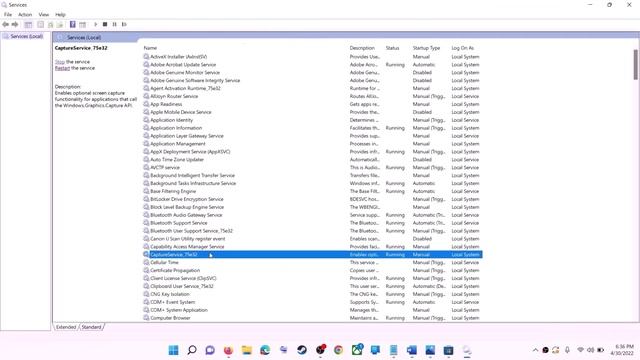Open the Action menu
Image resolution: width=640 pixels, height=360 pixels.
[x=25, y=14]
